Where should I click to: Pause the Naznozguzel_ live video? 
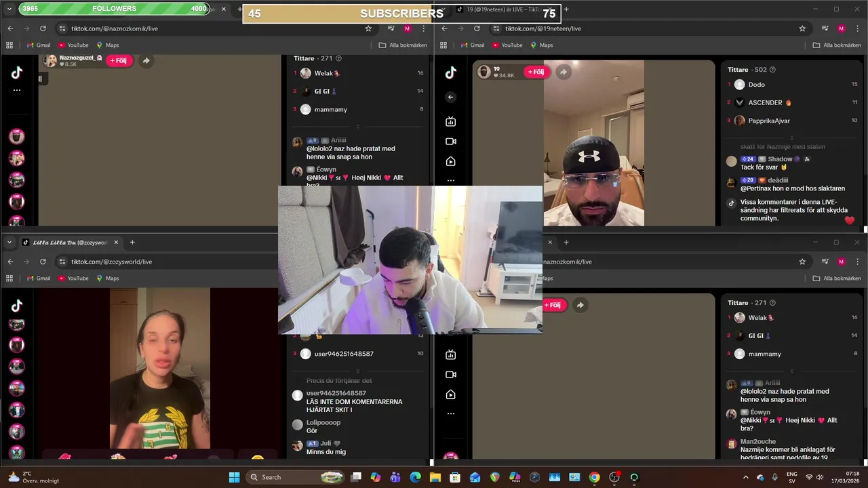(40, 79)
